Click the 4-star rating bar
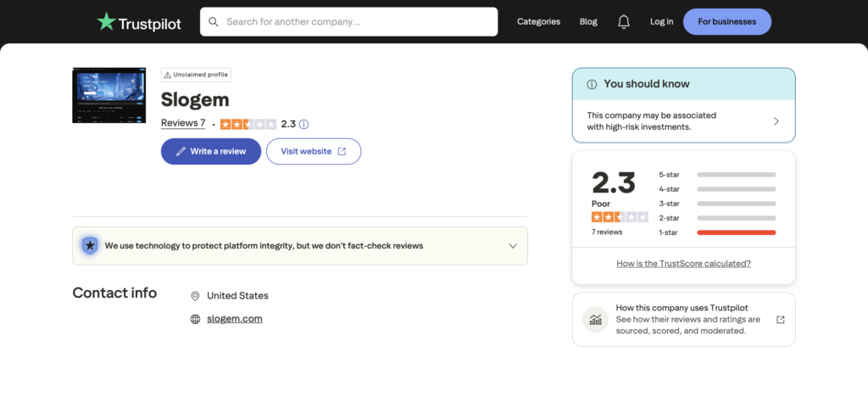 (737, 189)
